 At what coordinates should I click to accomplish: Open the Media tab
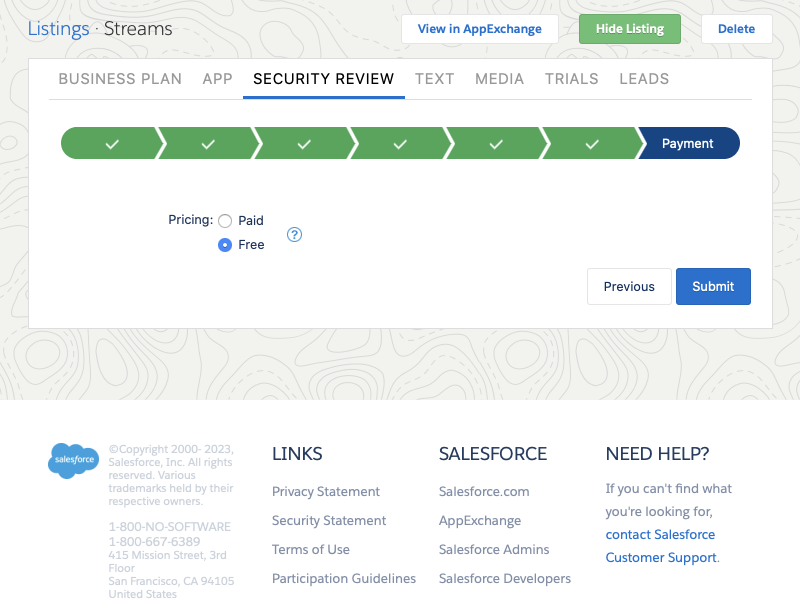[x=499, y=79]
